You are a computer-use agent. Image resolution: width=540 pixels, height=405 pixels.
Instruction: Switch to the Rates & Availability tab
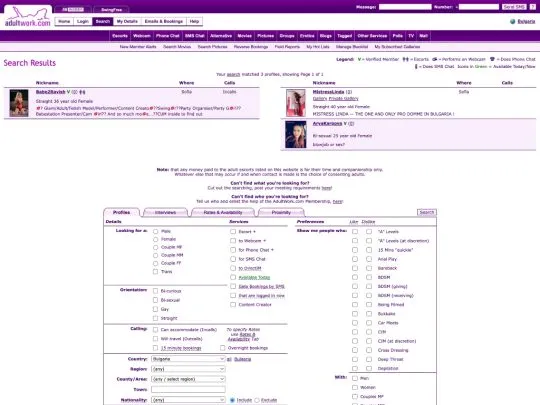pos(223,212)
